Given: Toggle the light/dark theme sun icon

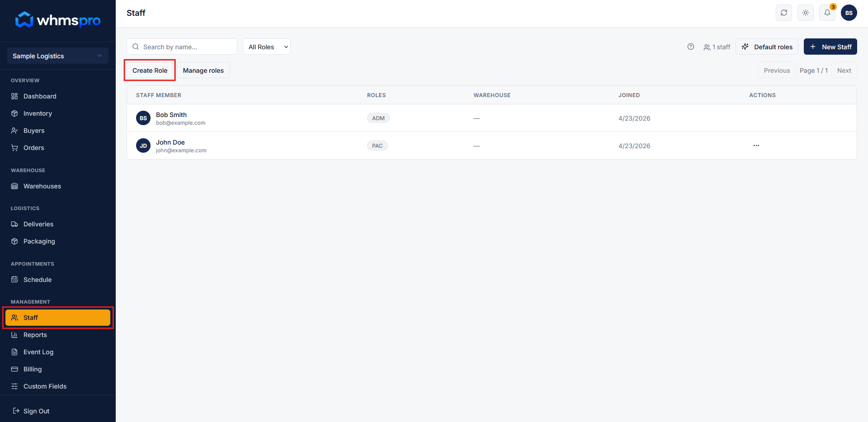Looking at the screenshot, I should 806,13.
